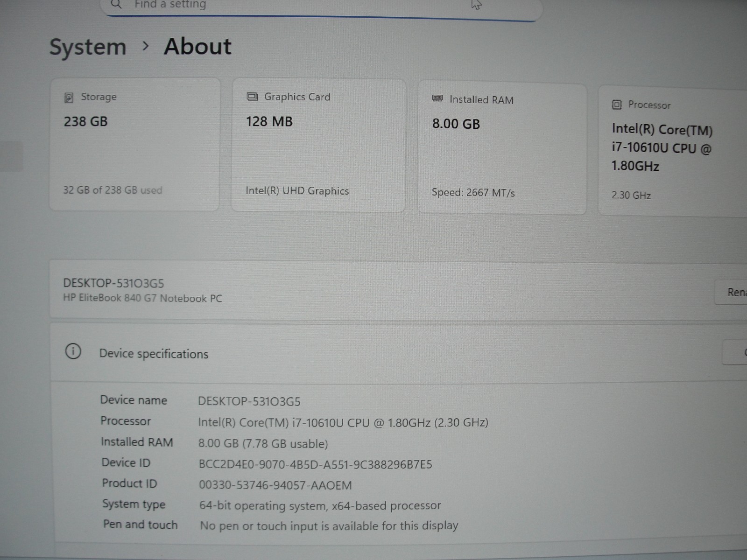This screenshot has height=560, width=747.
Task: Click 'HP EliteBook 840 G7 Notebook PC' text
Action: point(142,298)
